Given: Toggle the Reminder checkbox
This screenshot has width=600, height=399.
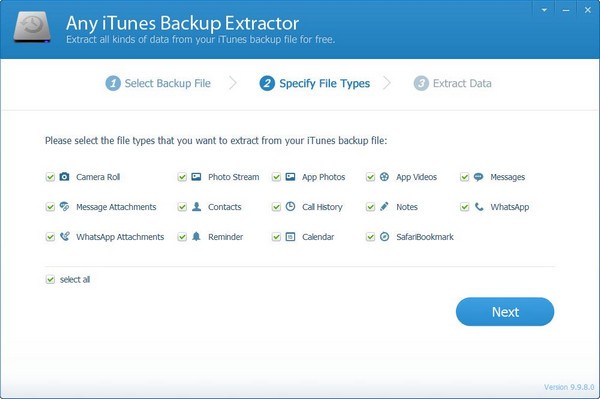Looking at the screenshot, I should (x=182, y=237).
